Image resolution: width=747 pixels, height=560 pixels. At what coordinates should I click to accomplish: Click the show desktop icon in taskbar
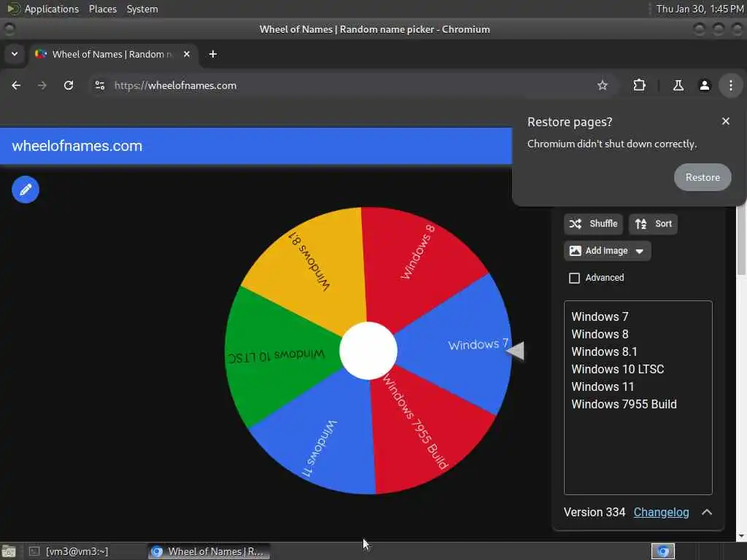9,551
